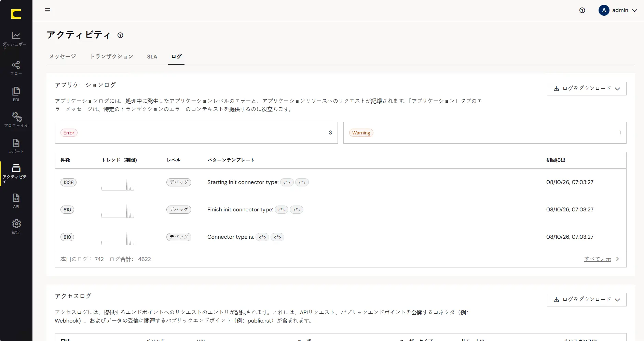This screenshot has height=341, width=644.
Task: Click the Warning badge label
Action: [x=361, y=133]
